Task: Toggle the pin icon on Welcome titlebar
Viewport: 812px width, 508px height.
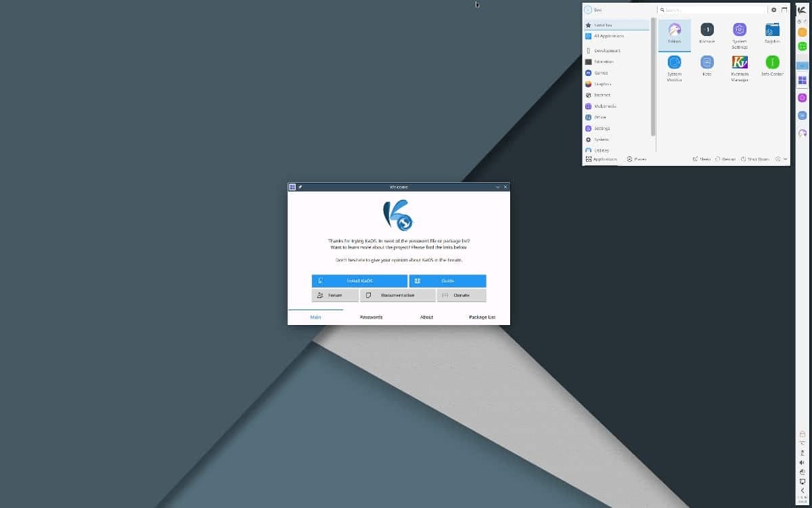Action: (x=300, y=187)
